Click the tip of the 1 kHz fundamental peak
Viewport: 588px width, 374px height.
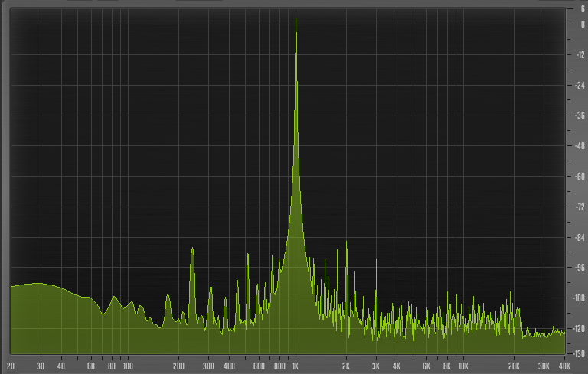(x=296, y=19)
